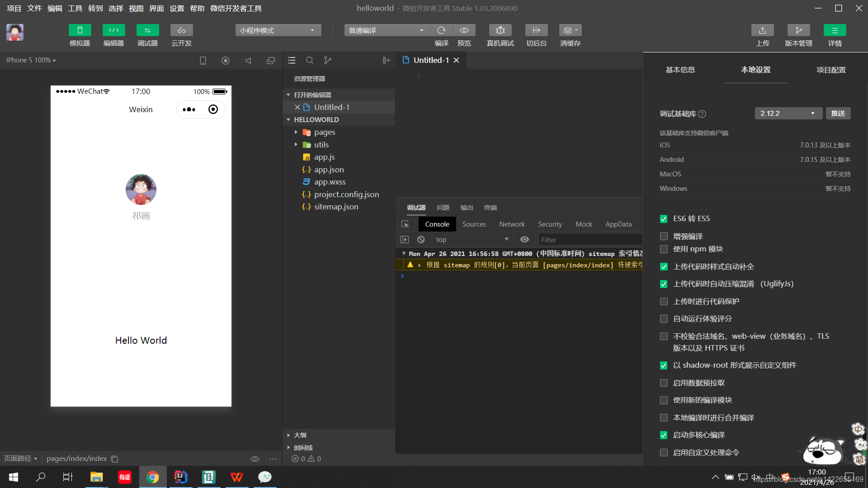
Task: Mute the simulator sound icon
Action: [248, 61]
